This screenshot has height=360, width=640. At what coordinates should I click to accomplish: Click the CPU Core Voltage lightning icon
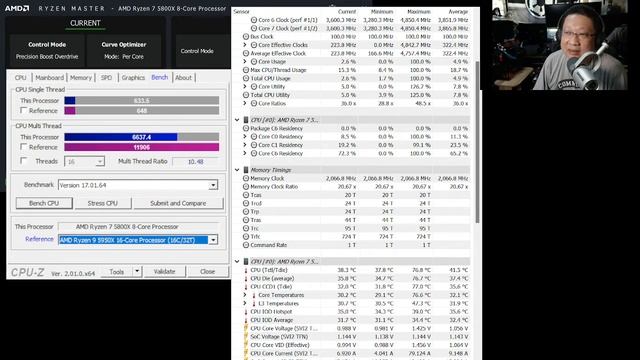click(246, 329)
